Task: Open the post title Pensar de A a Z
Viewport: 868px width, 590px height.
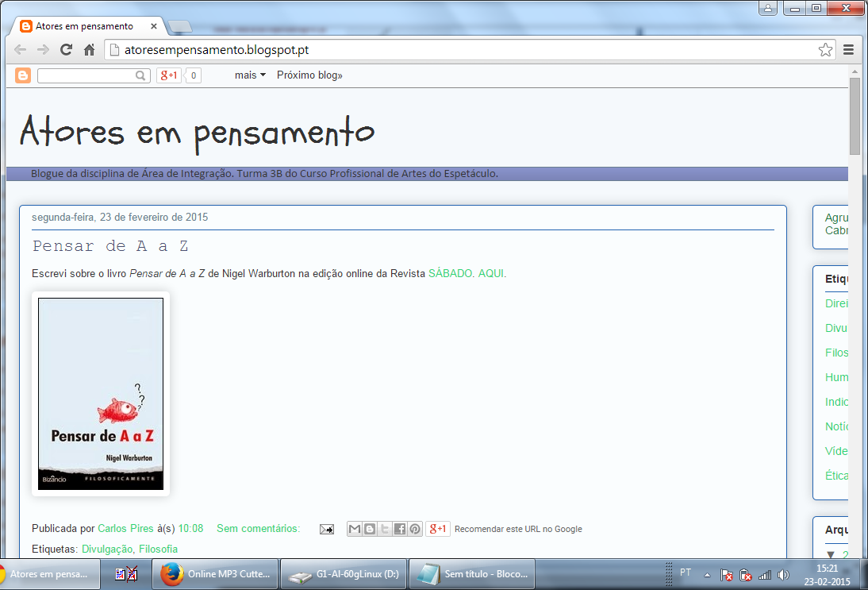Action: point(110,246)
